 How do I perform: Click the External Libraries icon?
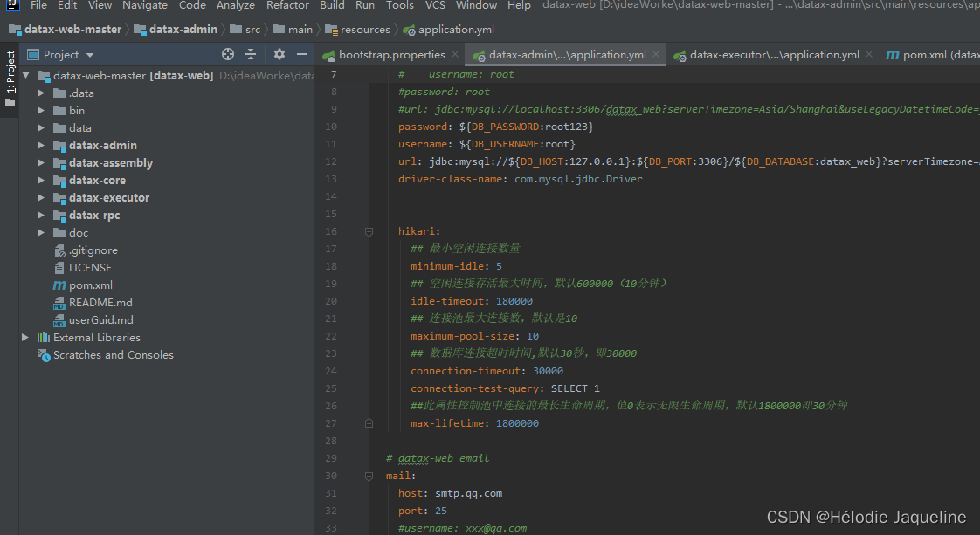[x=42, y=338]
